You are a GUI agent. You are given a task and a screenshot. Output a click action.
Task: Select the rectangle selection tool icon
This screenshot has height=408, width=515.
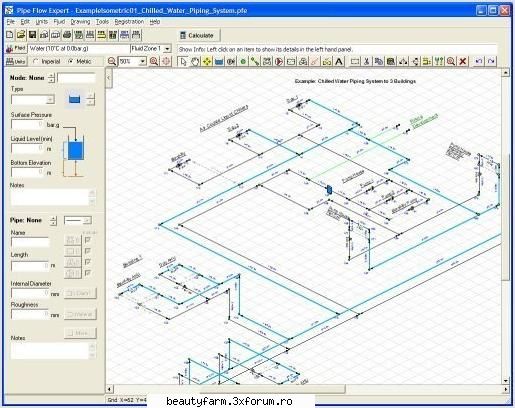pos(355,61)
